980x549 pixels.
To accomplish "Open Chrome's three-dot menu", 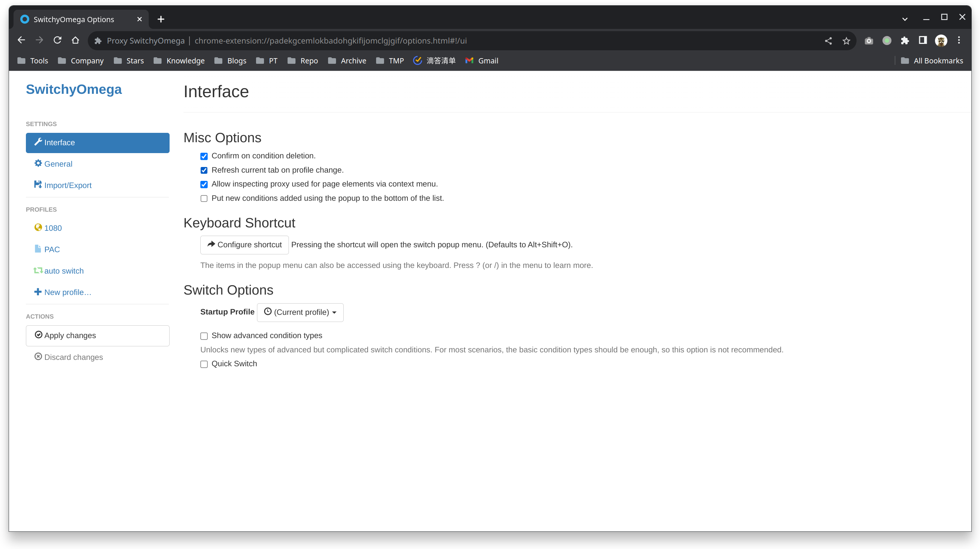I will [959, 41].
